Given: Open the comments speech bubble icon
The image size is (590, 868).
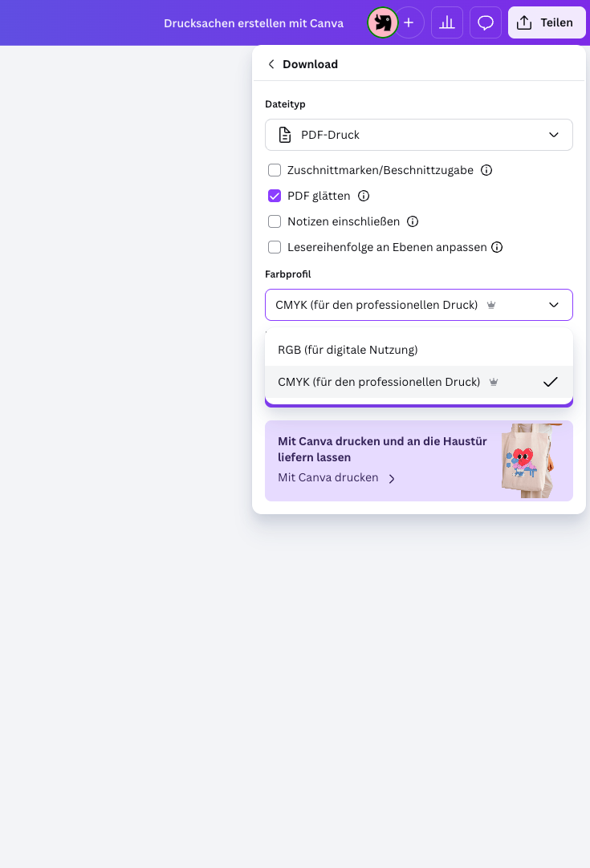Looking at the screenshot, I should point(485,22).
